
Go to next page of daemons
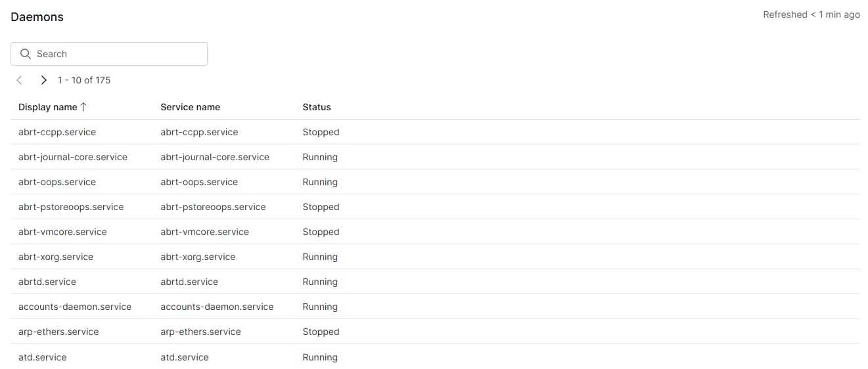[43, 80]
